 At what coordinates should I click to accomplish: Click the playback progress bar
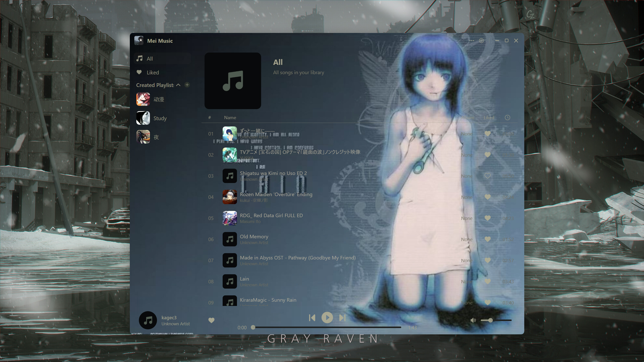click(327, 327)
